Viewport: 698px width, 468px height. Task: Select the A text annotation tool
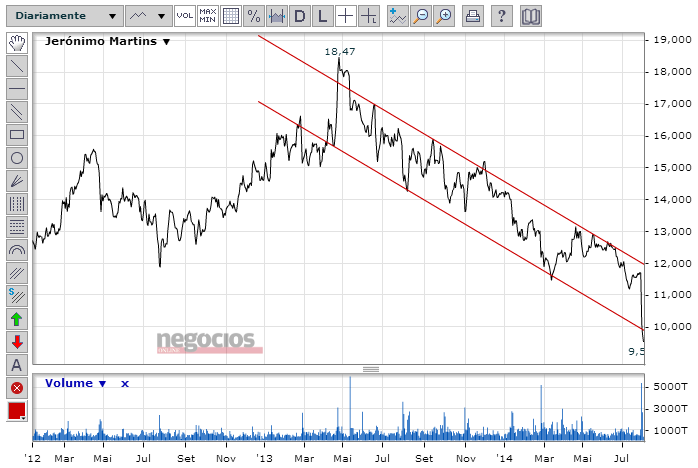click(17, 365)
